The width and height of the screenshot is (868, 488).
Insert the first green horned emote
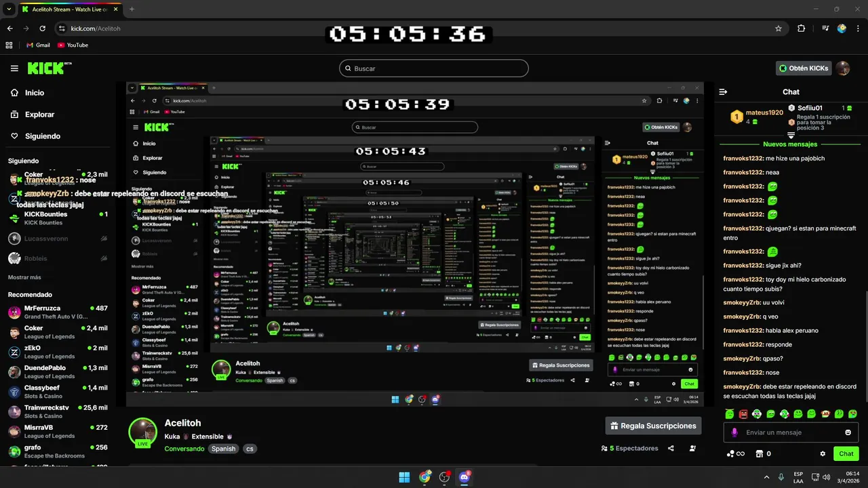[729, 413]
